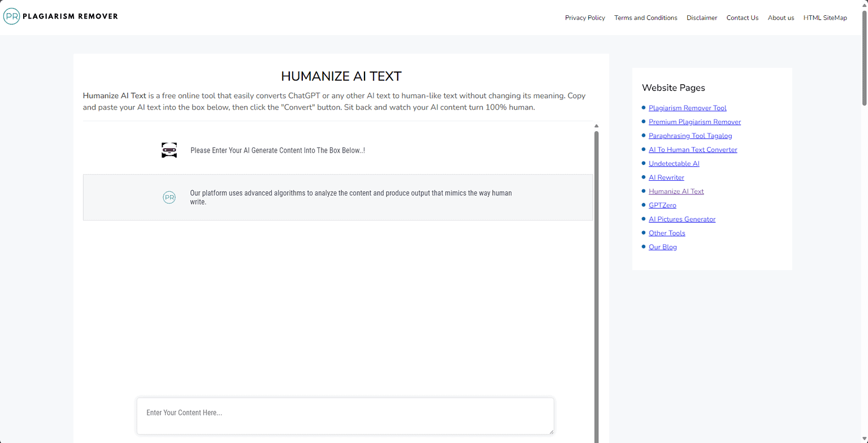Viewport: 868px width, 443px height.
Task: Open the Plagiarism Remover Tool link
Action: pyautogui.click(x=688, y=107)
